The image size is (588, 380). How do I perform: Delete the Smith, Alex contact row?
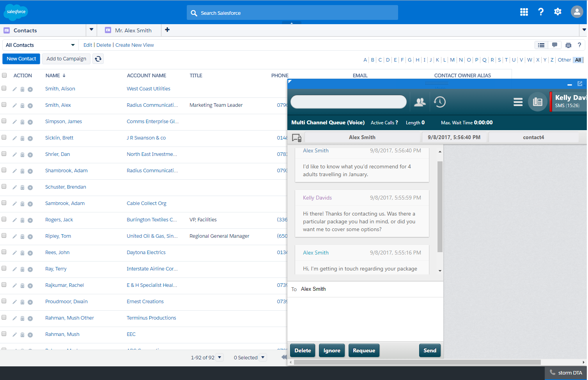pyautogui.click(x=22, y=106)
